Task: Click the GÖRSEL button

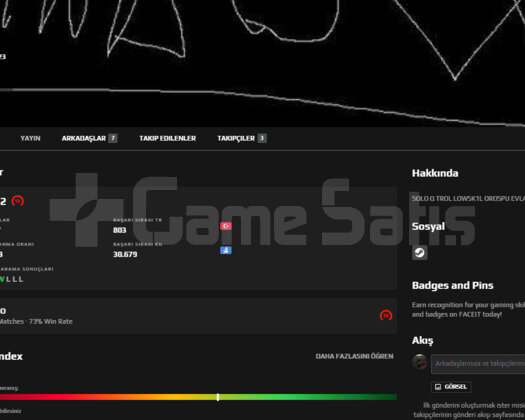Action: (451, 387)
